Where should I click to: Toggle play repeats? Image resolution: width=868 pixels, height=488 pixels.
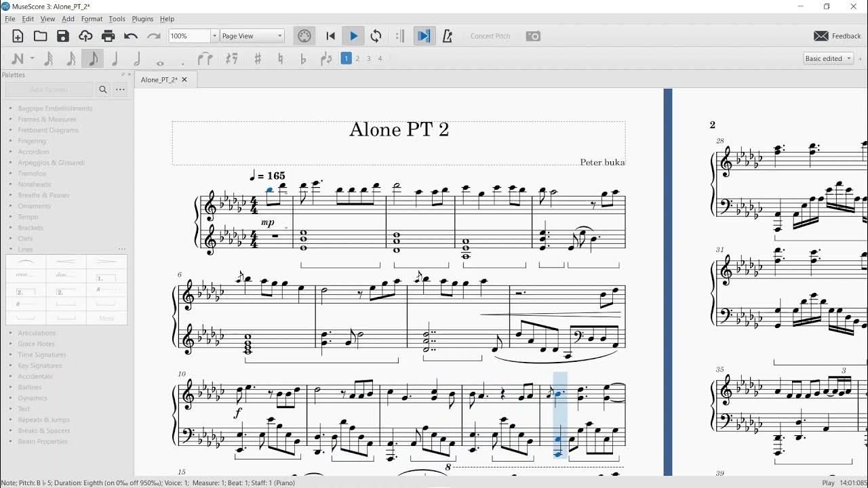coord(400,36)
